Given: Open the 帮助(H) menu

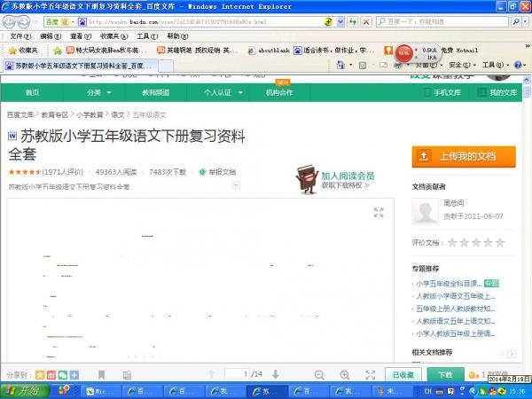Looking at the screenshot, I should (x=177, y=36).
